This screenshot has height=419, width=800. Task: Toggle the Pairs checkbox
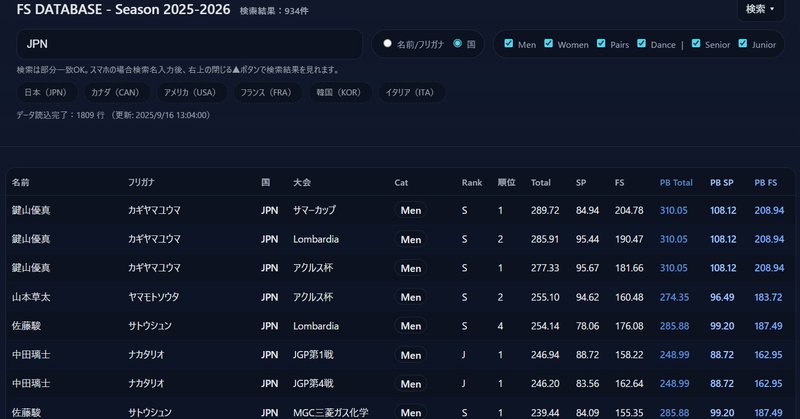click(x=601, y=43)
